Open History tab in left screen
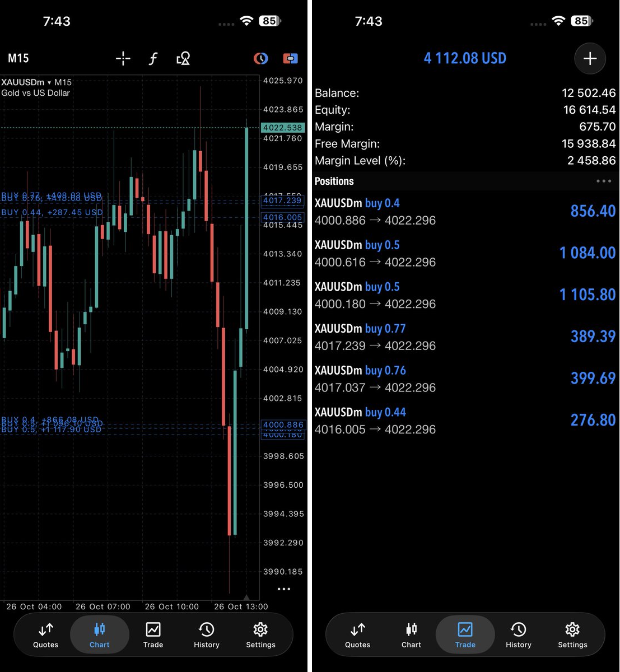The width and height of the screenshot is (620, 672). click(x=207, y=635)
